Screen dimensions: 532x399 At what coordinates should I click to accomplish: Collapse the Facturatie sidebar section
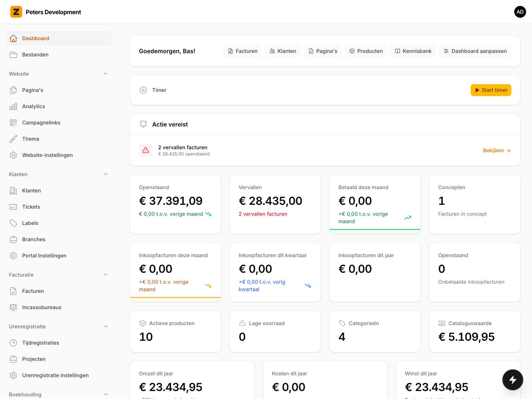point(106,275)
